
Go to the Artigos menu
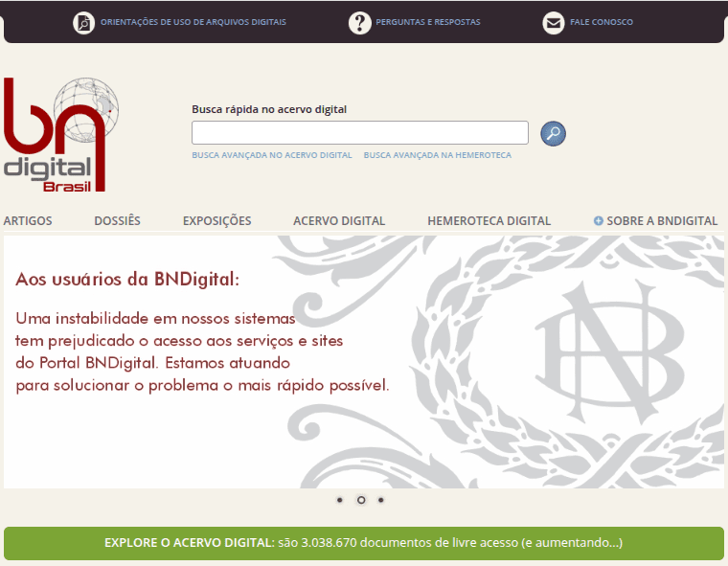click(x=28, y=221)
